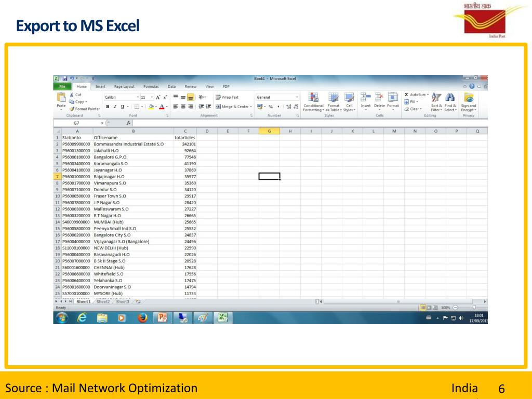
Task: Open the File tab
Action: point(62,87)
